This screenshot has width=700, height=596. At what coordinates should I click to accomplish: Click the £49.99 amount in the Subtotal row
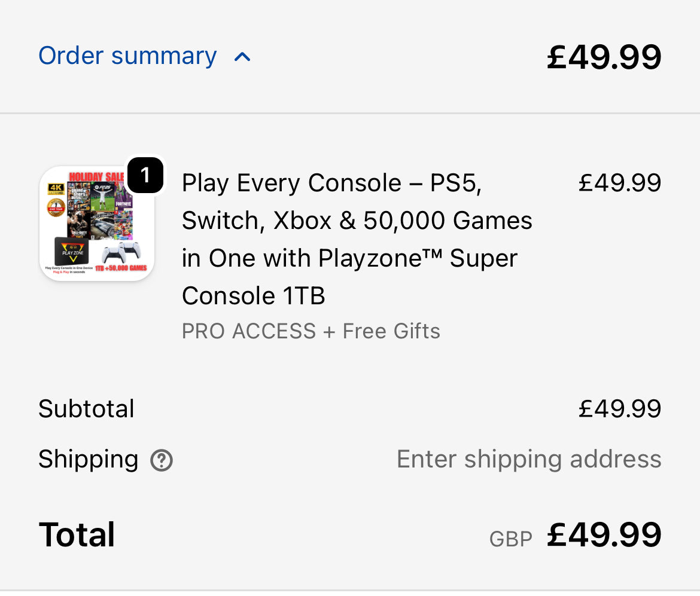coord(619,409)
